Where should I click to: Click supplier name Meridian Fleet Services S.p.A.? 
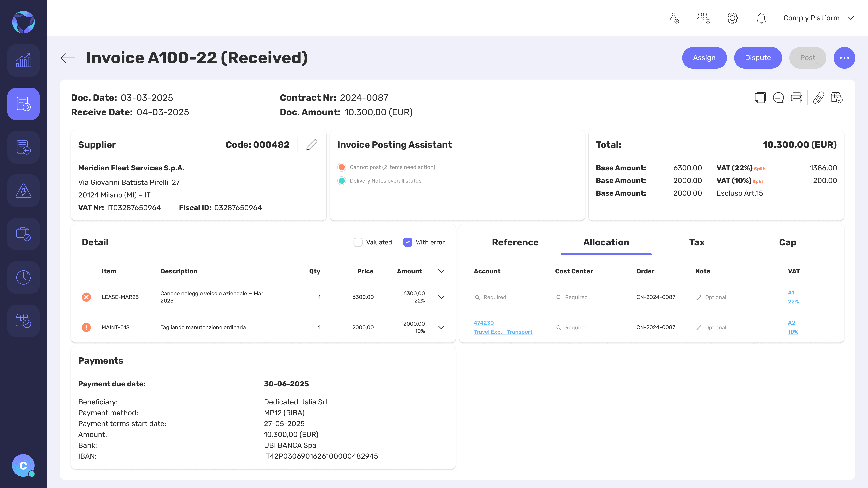click(x=131, y=168)
